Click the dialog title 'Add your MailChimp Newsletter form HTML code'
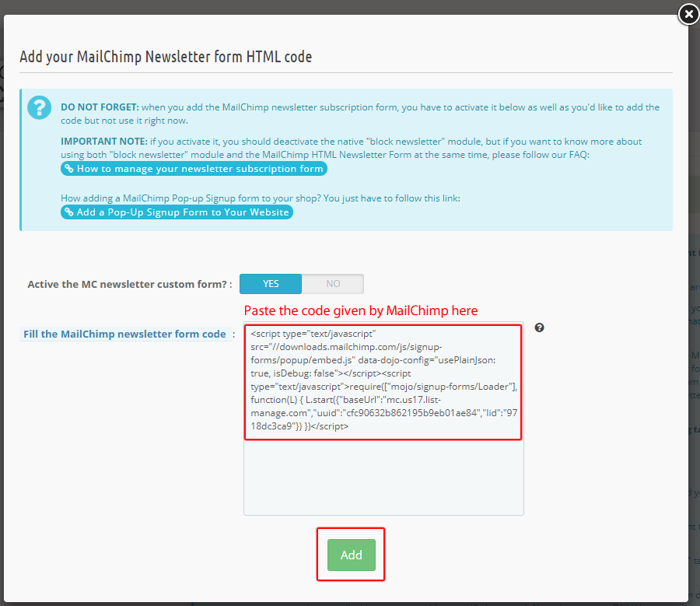Image resolution: width=700 pixels, height=606 pixels. point(166,57)
